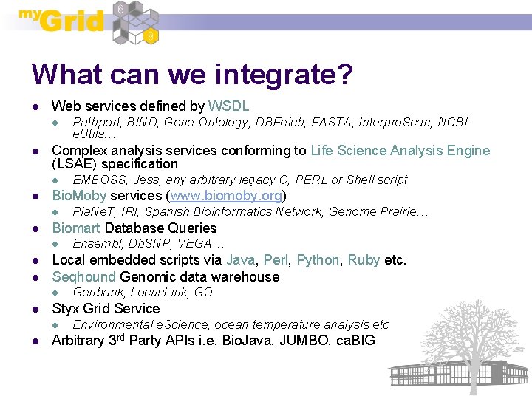Click 'Database Queries' text

tap(161, 228)
